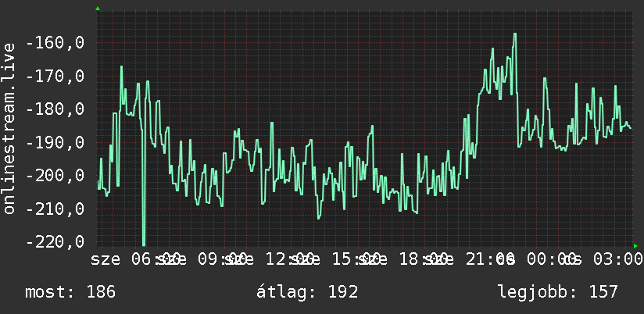
Task: Click the onlinestream.live vertical axis title
Action: (9, 128)
